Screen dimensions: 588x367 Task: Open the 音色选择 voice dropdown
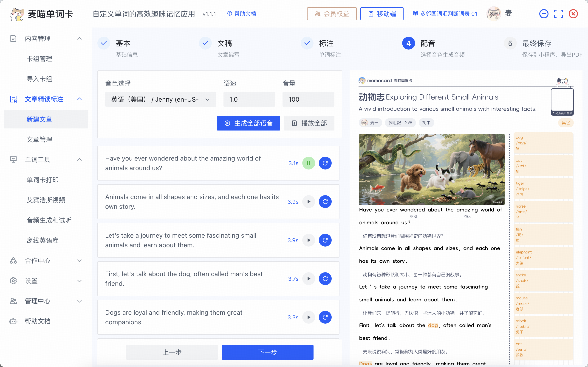click(x=160, y=99)
